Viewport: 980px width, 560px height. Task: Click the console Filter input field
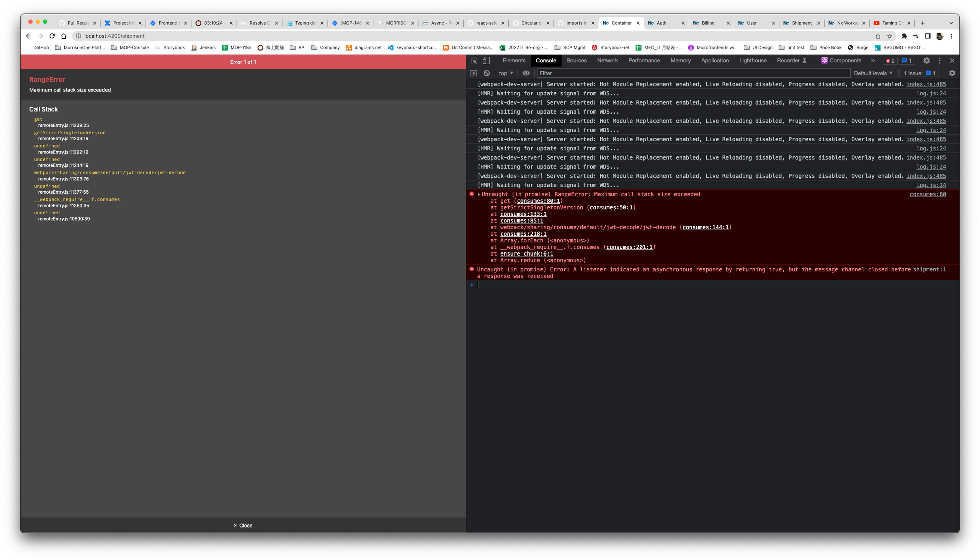(693, 73)
